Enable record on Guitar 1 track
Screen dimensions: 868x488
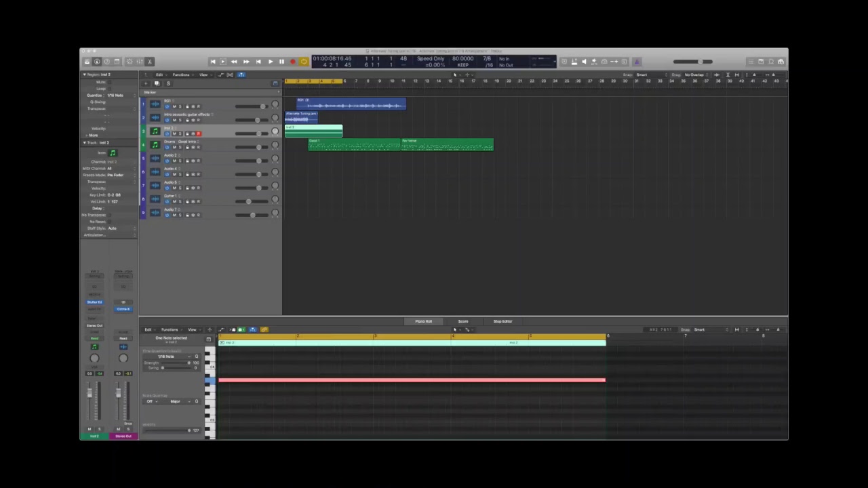point(198,201)
